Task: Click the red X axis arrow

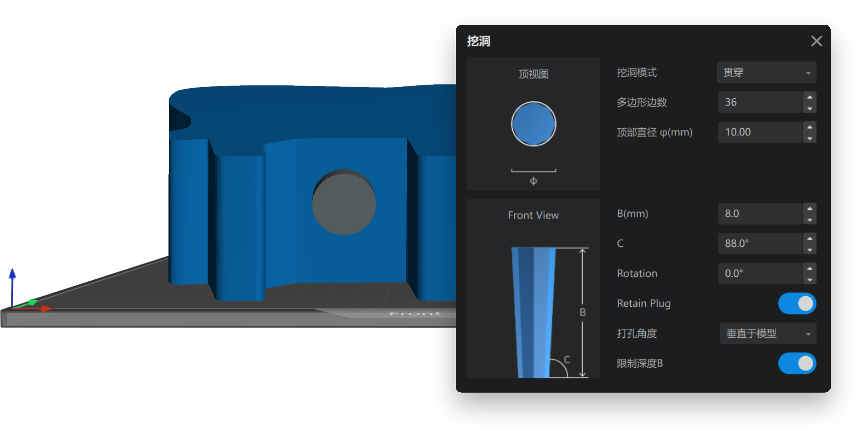Action: [47, 308]
